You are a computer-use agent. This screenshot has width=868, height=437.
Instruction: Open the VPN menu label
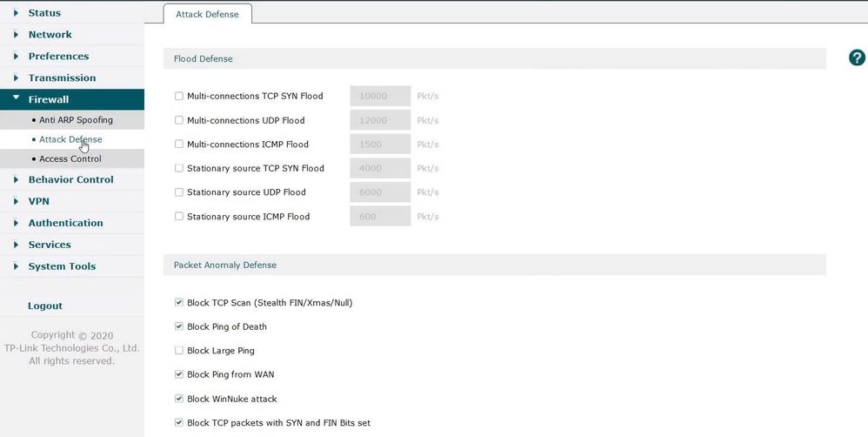click(x=39, y=201)
